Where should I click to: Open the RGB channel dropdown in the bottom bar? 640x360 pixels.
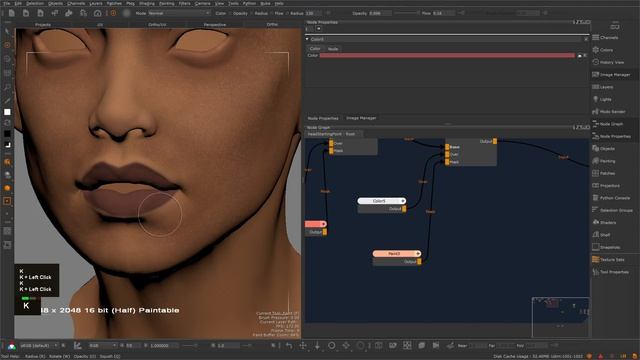(x=103, y=345)
